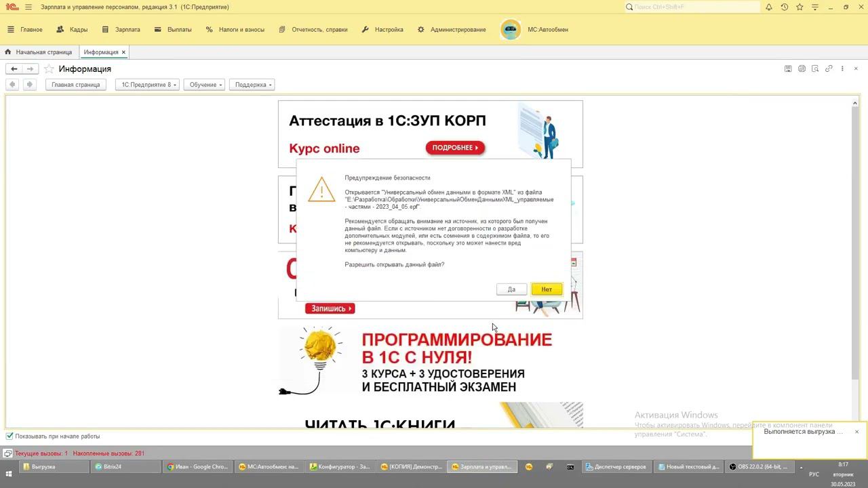Viewport: 868px width, 488px height.
Task: Click the get link chain icon
Action: point(829,69)
